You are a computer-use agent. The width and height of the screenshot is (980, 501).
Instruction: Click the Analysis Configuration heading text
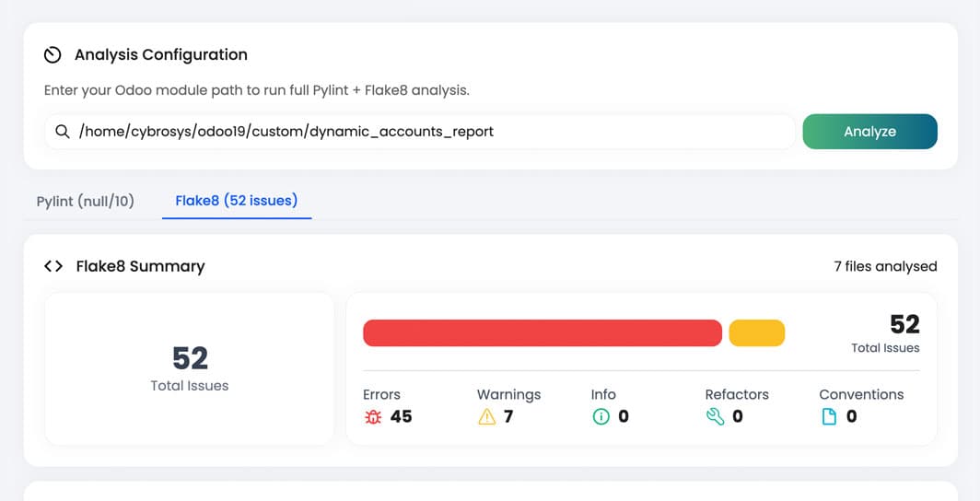(161, 55)
